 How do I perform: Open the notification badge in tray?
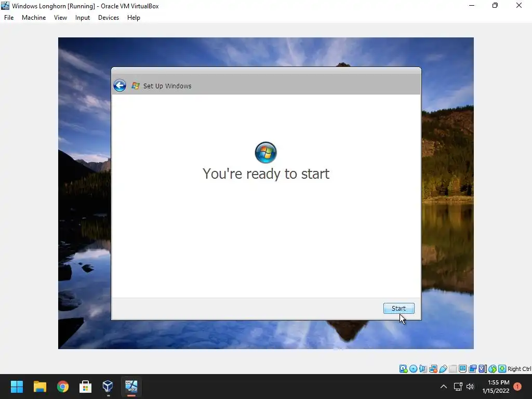(x=517, y=387)
